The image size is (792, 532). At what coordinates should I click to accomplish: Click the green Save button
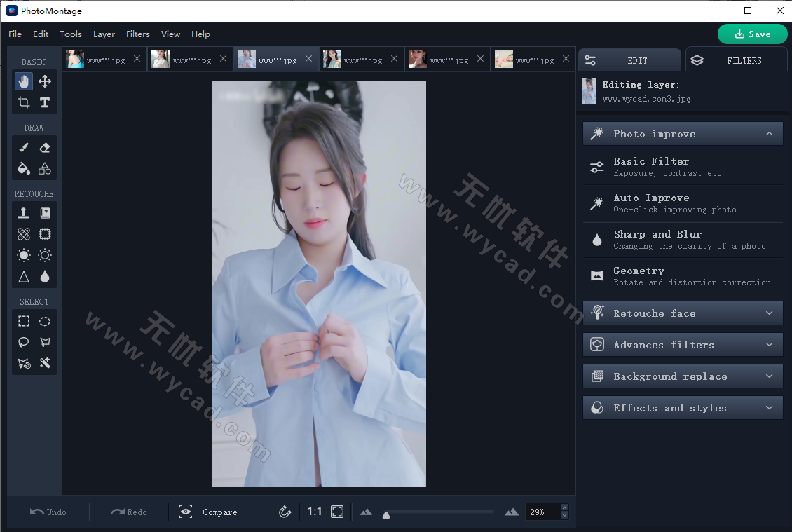click(752, 34)
